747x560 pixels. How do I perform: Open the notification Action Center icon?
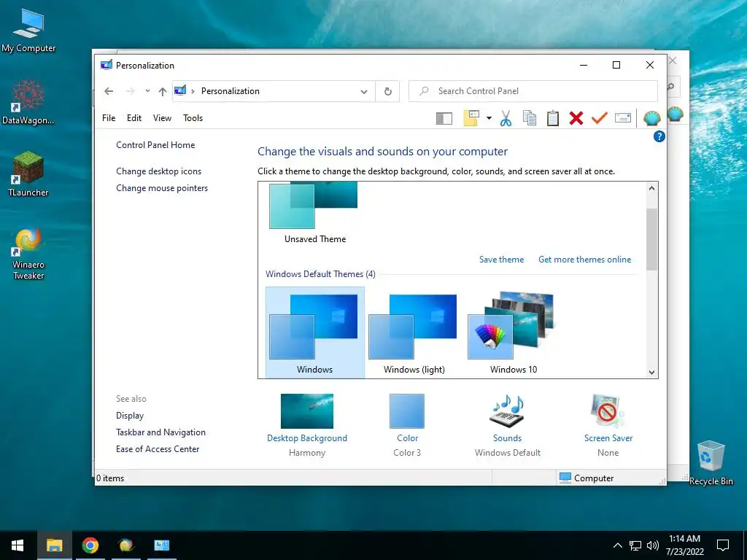723,545
